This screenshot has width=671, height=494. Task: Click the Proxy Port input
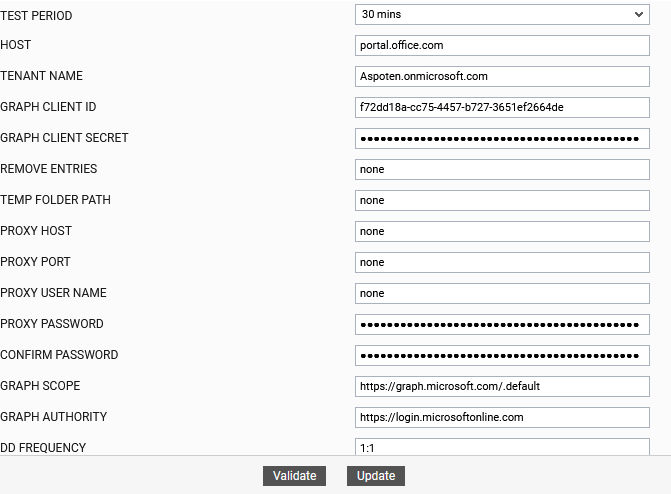point(502,262)
